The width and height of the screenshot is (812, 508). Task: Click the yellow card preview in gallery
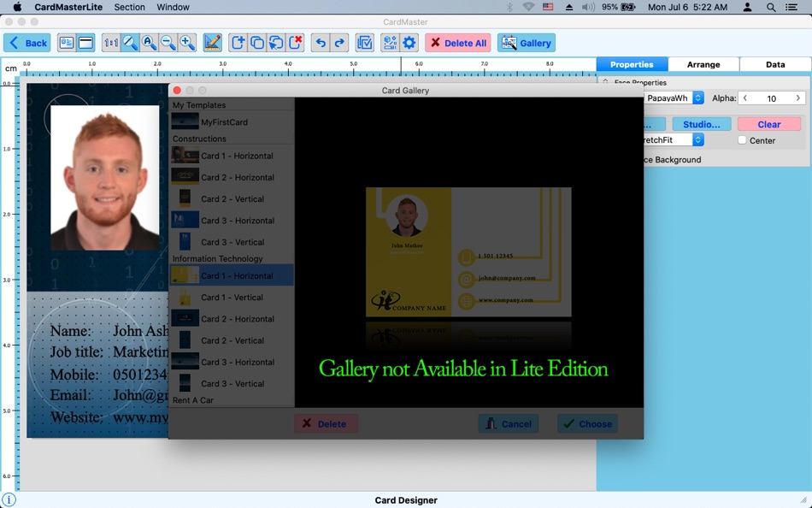tap(468, 252)
